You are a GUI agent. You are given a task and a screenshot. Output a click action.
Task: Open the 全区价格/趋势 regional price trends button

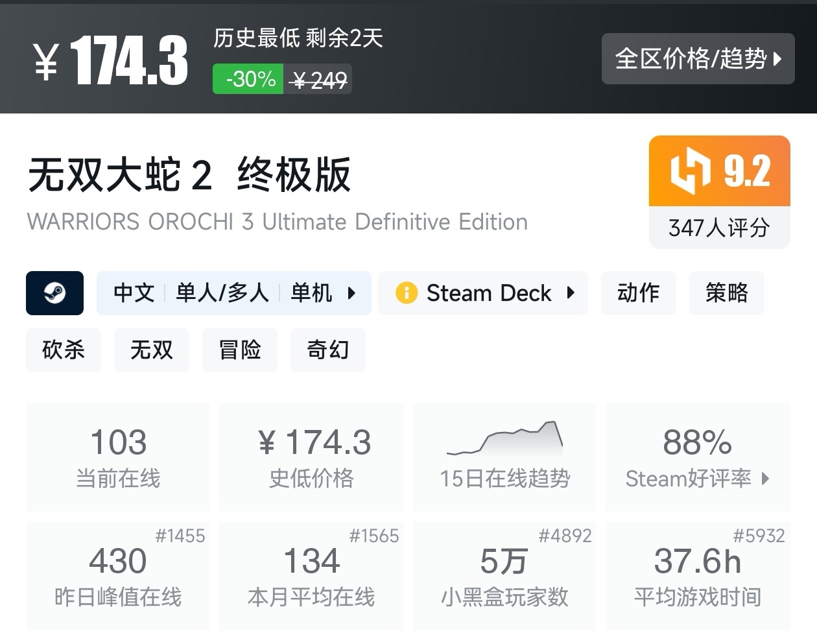pyautogui.click(x=698, y=58)
